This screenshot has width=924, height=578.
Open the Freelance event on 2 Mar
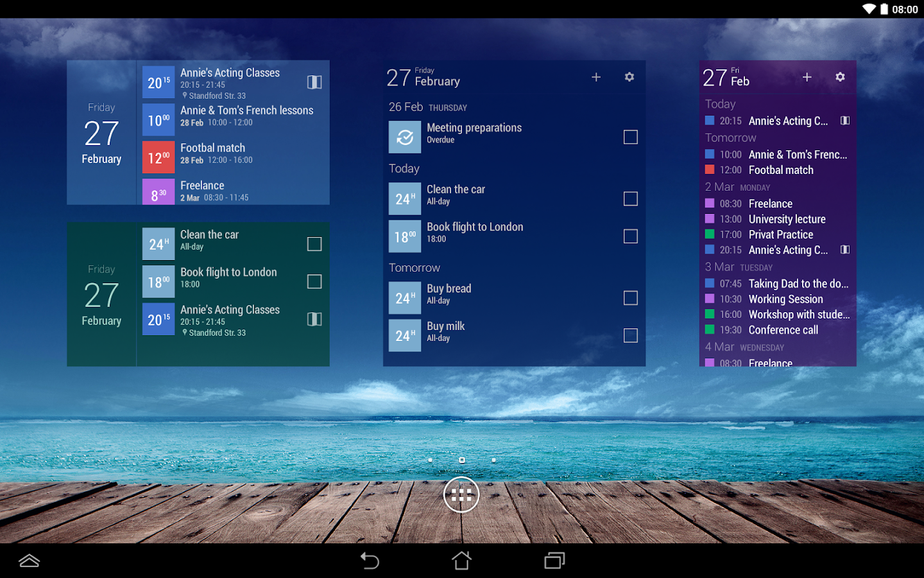771,204
